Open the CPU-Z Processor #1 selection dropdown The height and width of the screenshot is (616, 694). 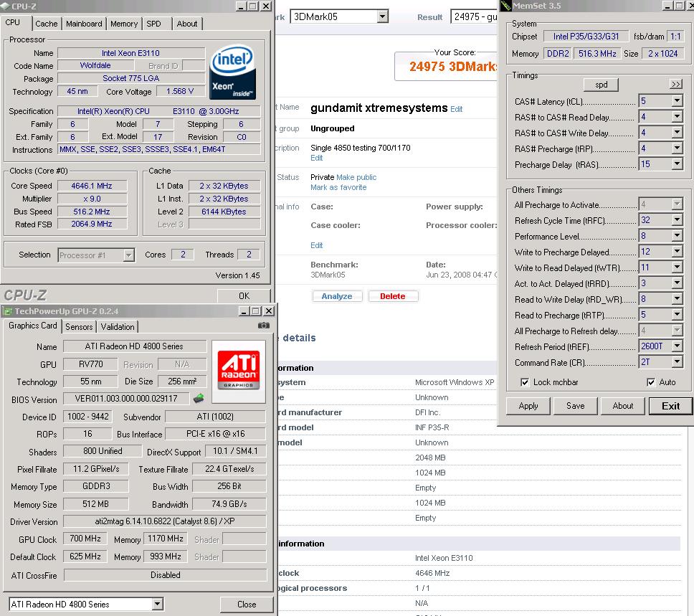coord(129,255)
